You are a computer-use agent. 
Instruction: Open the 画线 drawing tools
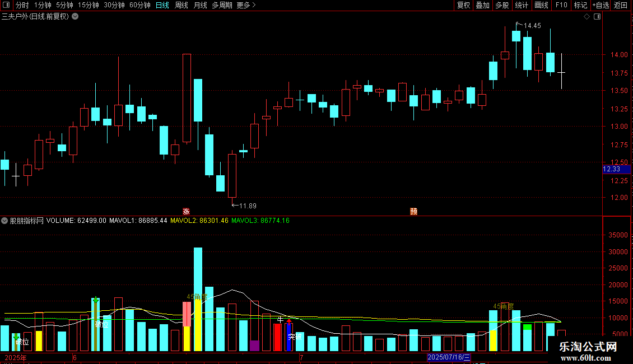coord(541,5)
